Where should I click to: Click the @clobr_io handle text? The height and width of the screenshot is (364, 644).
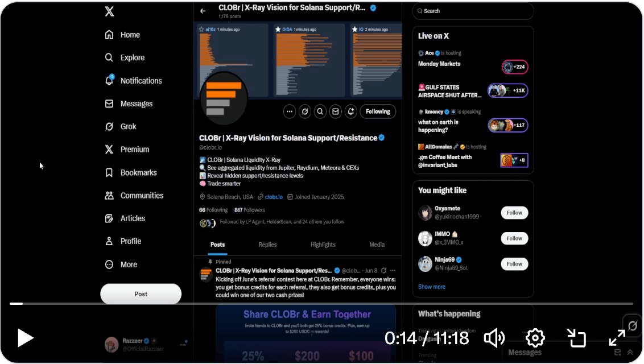coord(210,148)
